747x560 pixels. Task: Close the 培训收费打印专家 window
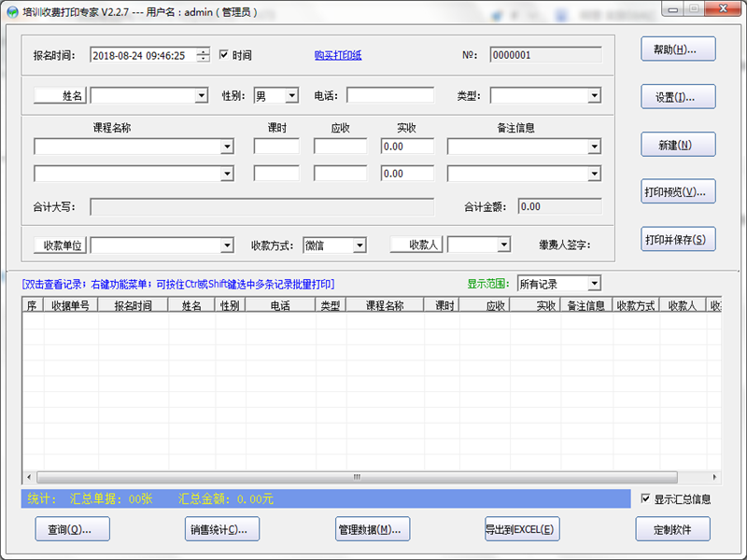[x=722, y=9]
